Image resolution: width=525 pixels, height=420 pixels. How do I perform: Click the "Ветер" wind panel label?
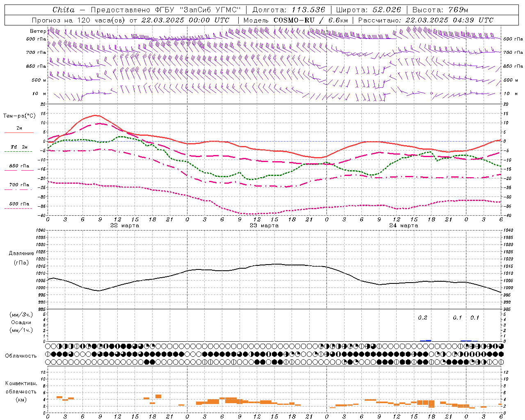pyautogui.click(x=38, y=31)
